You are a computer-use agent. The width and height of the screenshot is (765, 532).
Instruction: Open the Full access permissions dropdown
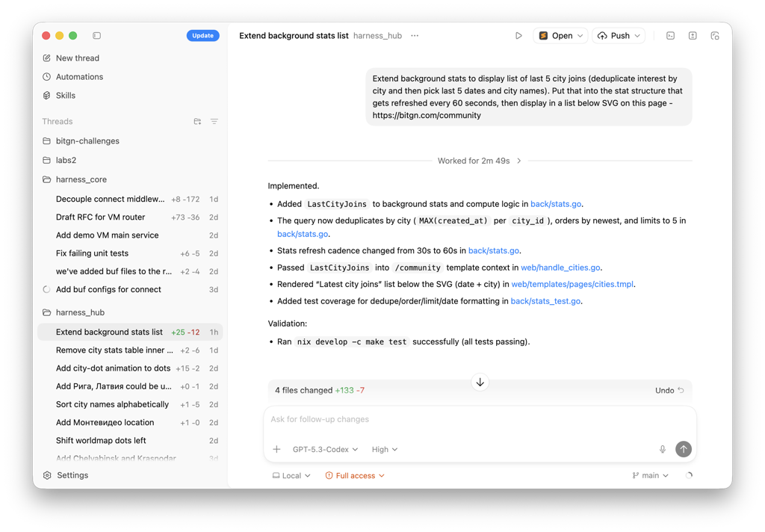pos(355,475)
